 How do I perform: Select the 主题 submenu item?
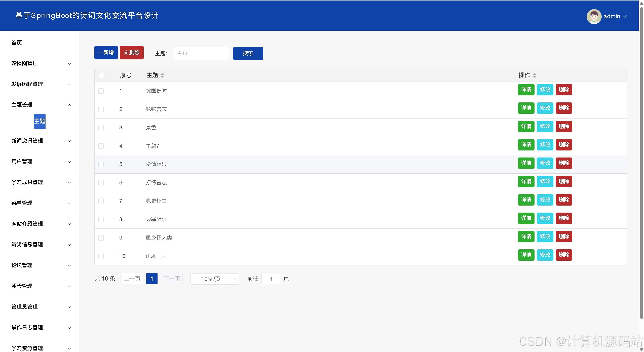(40, 121)
